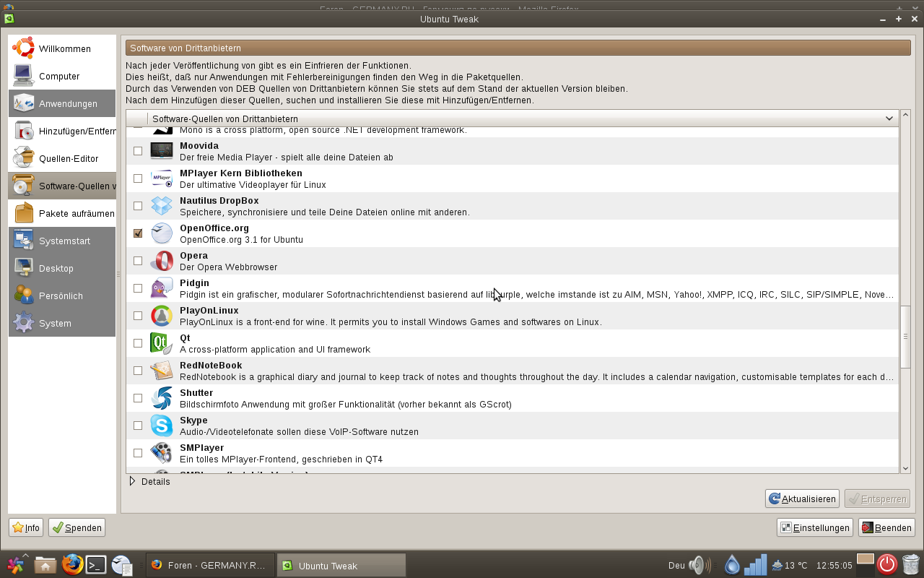Open the trash icon in the panel
924x578 pixels.
[x=911, y=564]
